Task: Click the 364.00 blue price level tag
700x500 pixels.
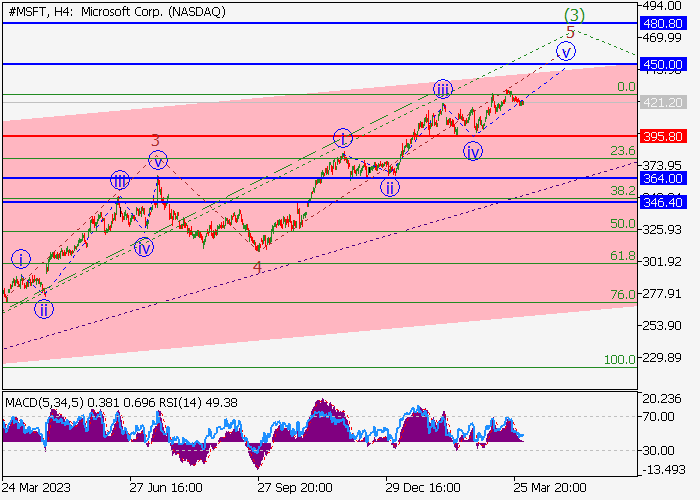Action: tap(663, 179)
